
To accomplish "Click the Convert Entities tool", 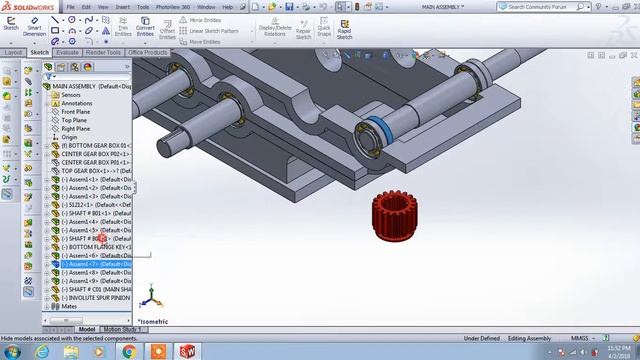I will tap(145, 27).
